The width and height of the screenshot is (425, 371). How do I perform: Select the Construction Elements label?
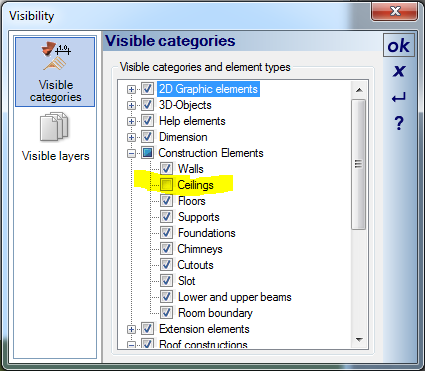point(211,153)
